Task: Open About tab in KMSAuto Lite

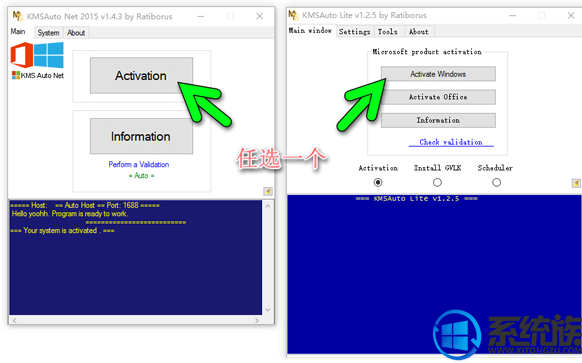Action: click(x=418, y=32)
